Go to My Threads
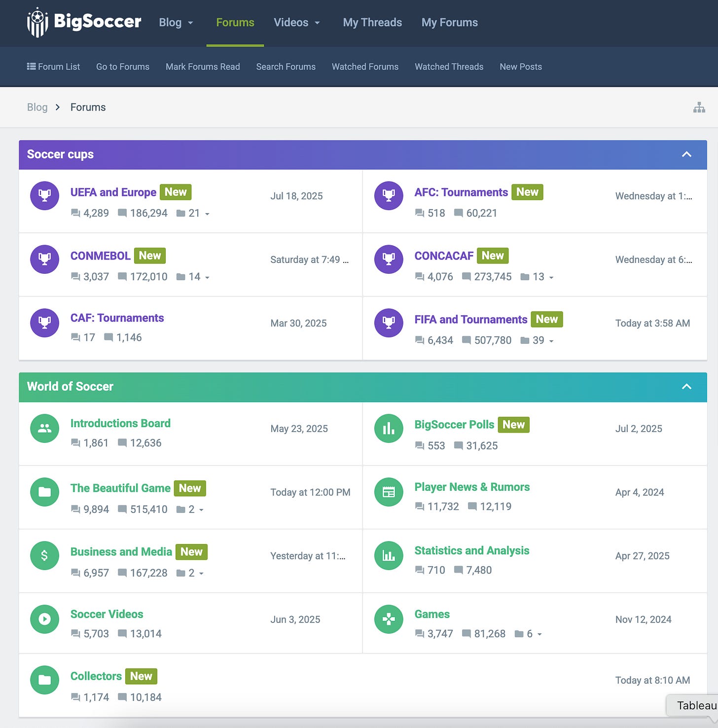 coord(372,23)
